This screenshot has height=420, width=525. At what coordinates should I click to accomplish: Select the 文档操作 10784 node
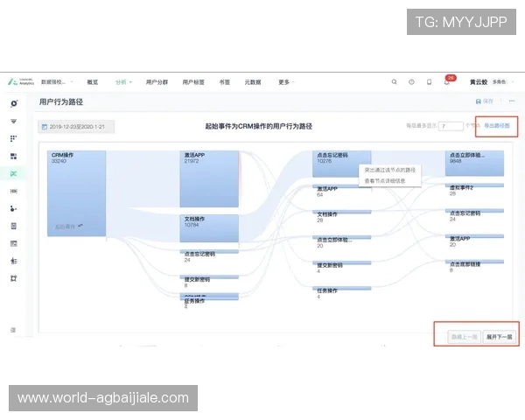pos(209,228)
